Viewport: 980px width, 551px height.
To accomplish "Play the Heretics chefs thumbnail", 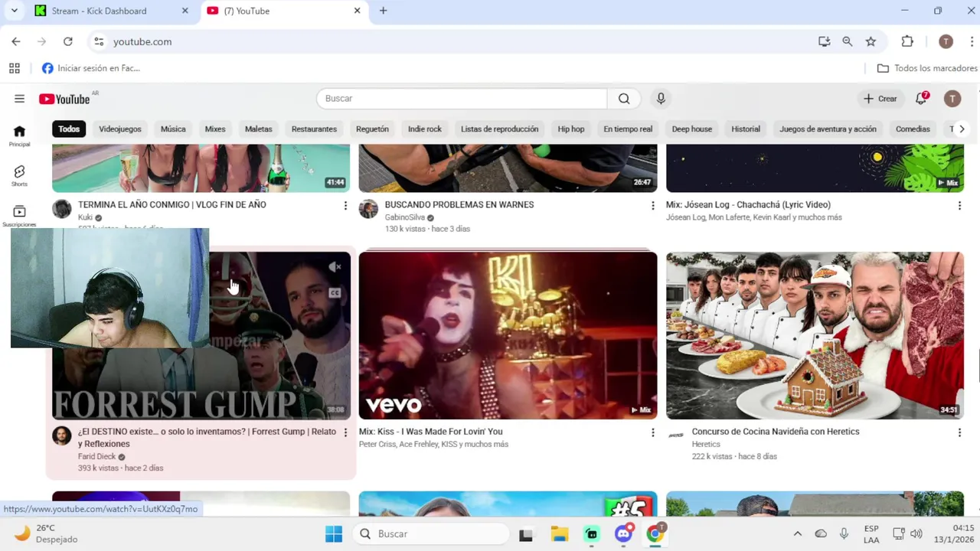I will 815,335.
